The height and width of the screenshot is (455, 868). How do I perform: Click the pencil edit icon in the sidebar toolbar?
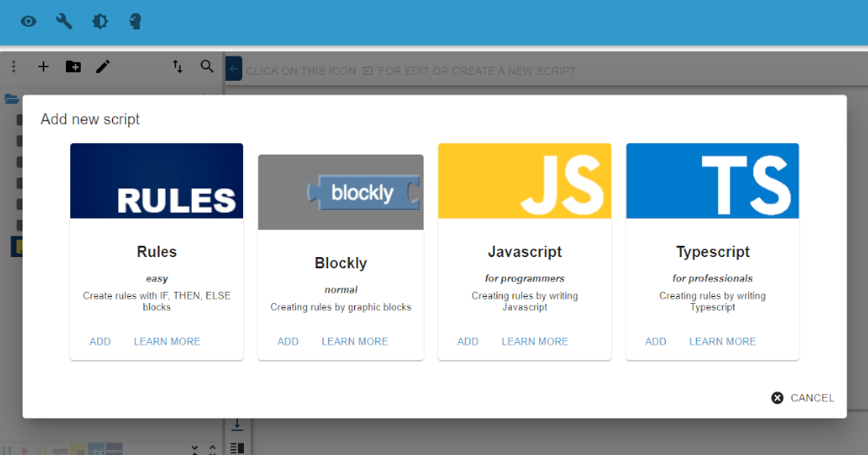tap(103, 67)
